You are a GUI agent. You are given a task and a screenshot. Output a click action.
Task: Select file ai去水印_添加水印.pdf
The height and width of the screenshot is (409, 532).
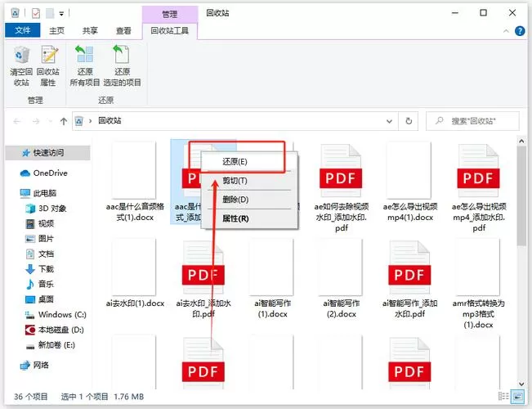(x=203, y=279)
